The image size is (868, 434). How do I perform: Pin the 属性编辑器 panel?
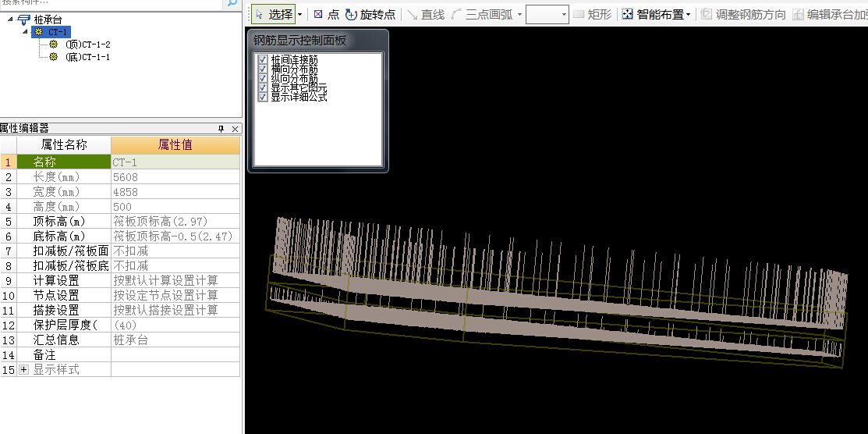(x=221, y=129)
